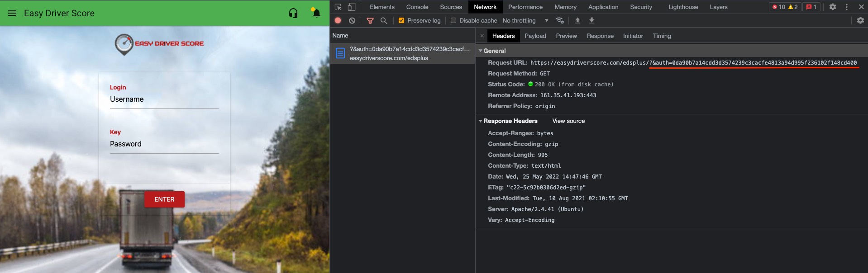Open the hamburger menu in Easy Driver Score
The image size is (868, 273).
(x=12, y=13)
